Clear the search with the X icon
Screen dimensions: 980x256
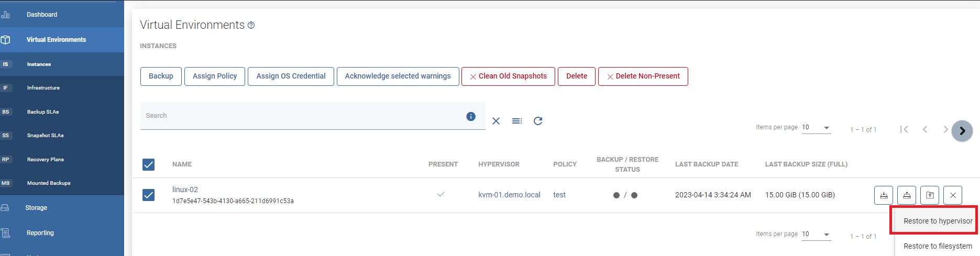pyautogui.click(x=496, y=121)
